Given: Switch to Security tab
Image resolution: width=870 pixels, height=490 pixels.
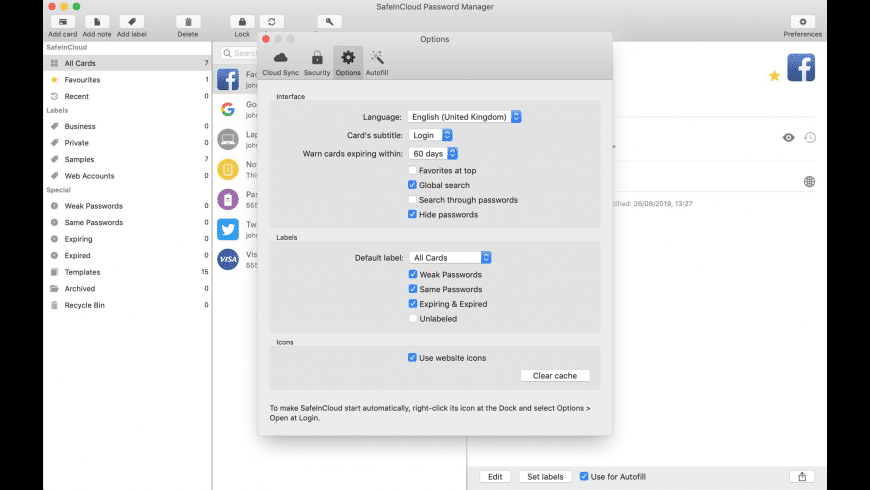Looking at the screenshot, I should [x=317, y=63].
